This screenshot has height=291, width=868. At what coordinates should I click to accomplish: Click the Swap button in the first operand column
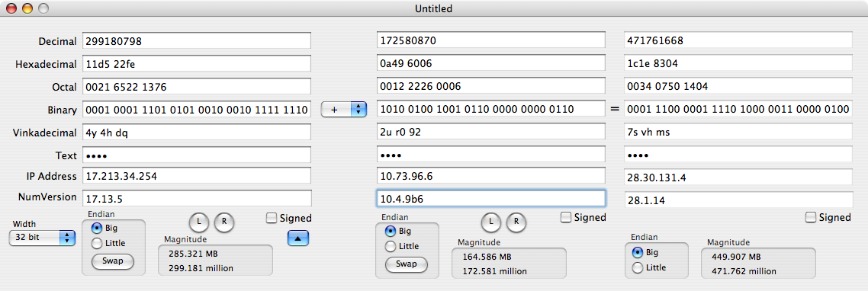[x=113, y=261]
